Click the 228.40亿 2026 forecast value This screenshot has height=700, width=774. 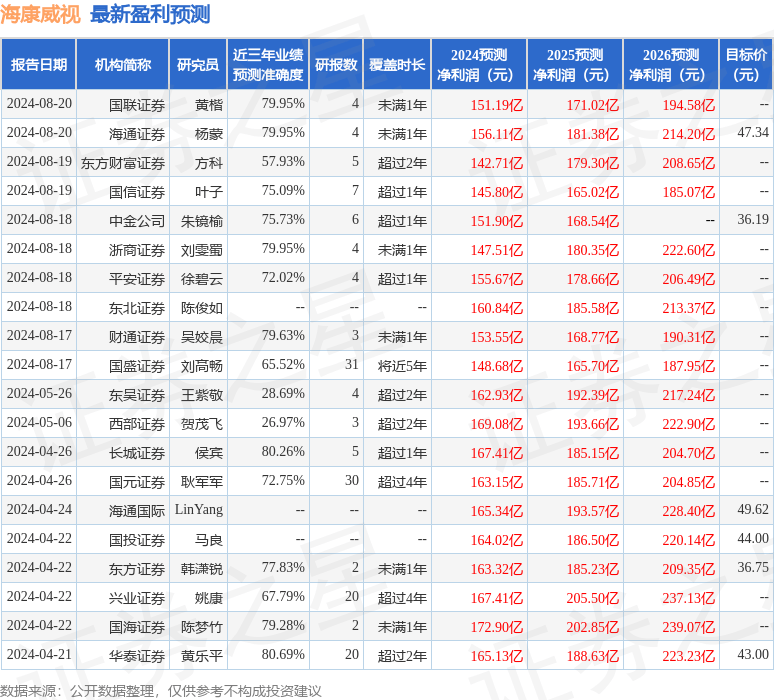689,511
